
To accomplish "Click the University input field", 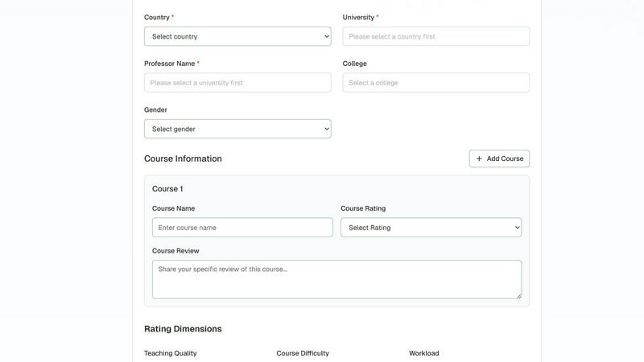I will point(436,36).
